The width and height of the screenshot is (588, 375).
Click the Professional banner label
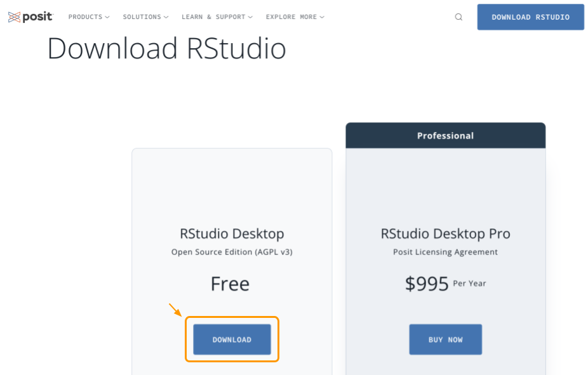pos(446,136)
